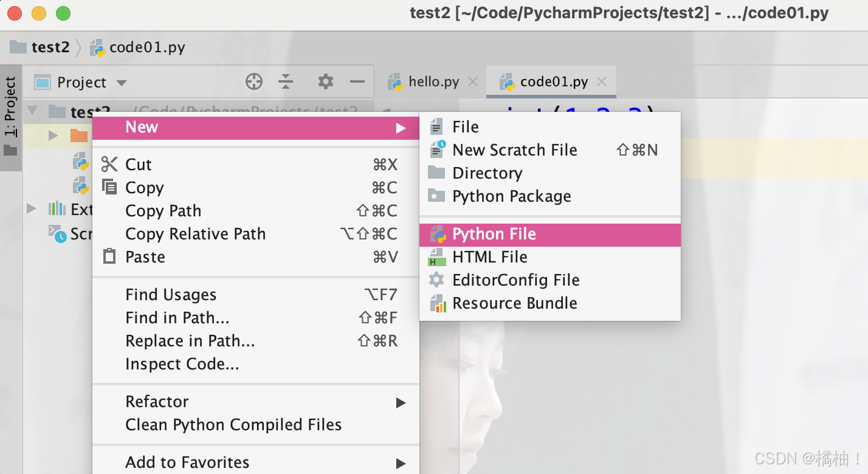Image resolution: width=868 pixels, height=474 pixels.
Task: Click Clean Python Compiled Files
Action: click(x=255, y=425)
